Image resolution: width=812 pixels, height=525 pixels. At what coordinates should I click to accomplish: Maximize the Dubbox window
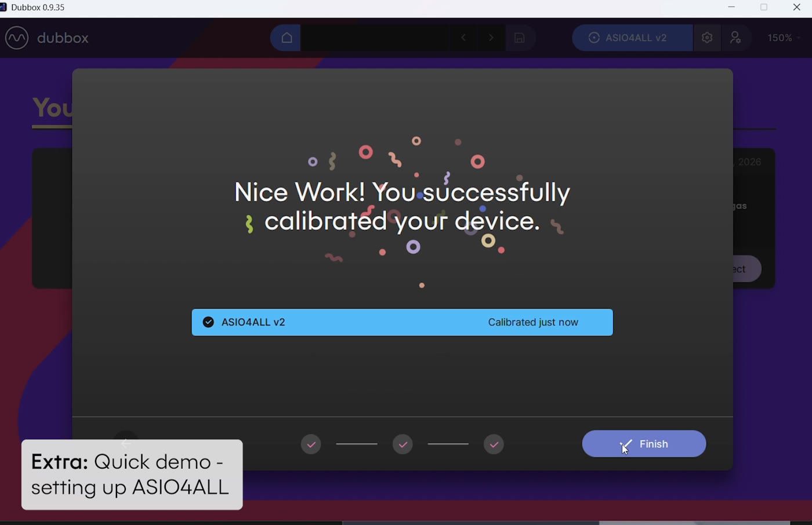(764, 8)
